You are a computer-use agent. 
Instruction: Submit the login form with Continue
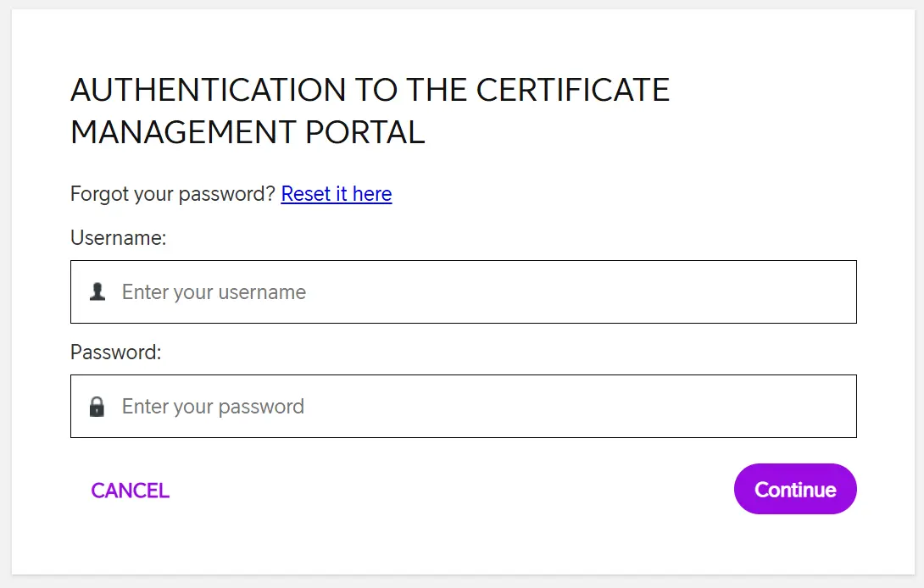pos(795,489)
